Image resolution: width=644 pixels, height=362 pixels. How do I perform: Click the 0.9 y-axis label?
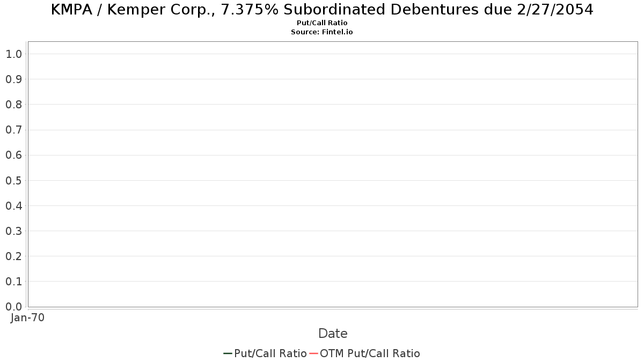[13, 79]
